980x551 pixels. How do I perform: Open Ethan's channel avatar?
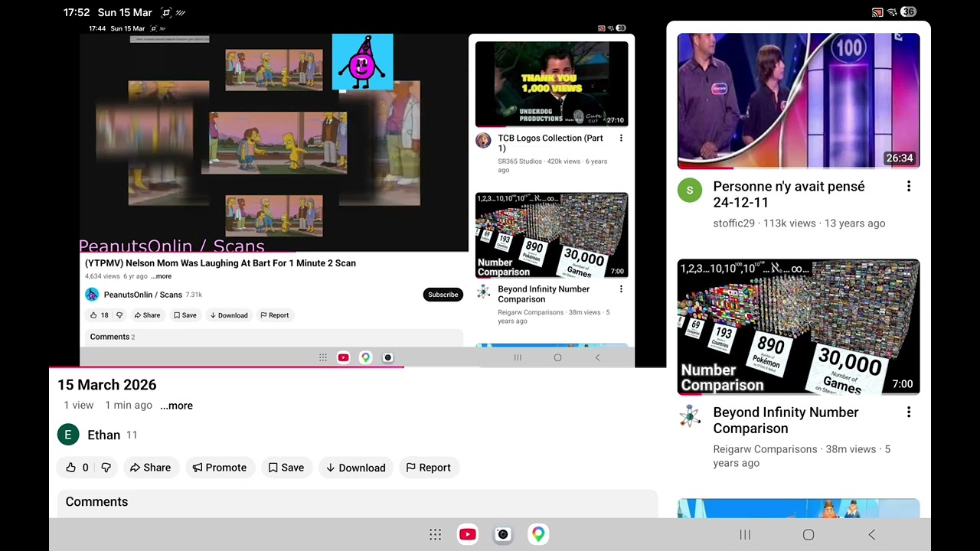(68, 435)
